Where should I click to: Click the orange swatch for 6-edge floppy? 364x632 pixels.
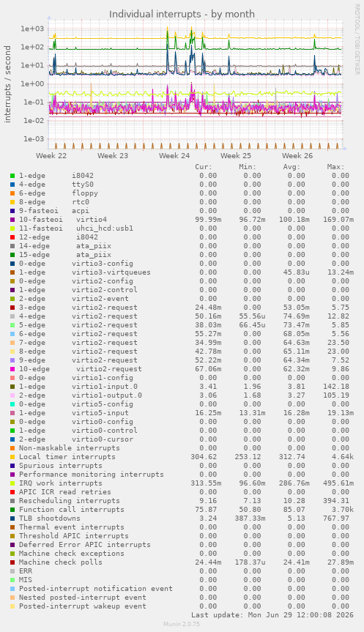click(x=12, y=193)
